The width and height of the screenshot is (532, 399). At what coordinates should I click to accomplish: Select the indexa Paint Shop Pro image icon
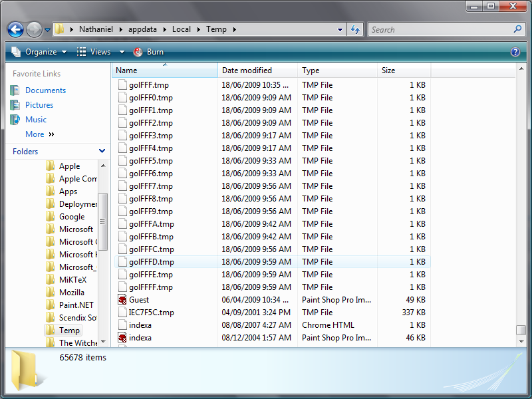122,338
